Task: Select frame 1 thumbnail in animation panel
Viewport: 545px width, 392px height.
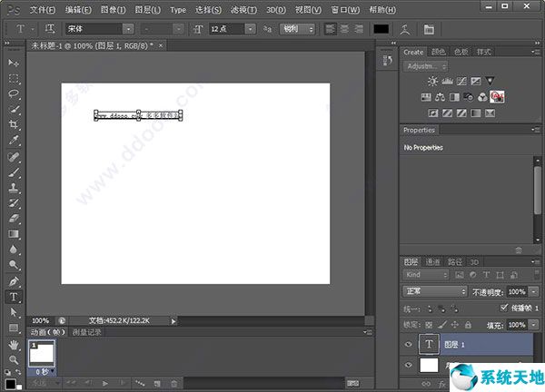Action: pyautogui.click(x=43, y=353)
